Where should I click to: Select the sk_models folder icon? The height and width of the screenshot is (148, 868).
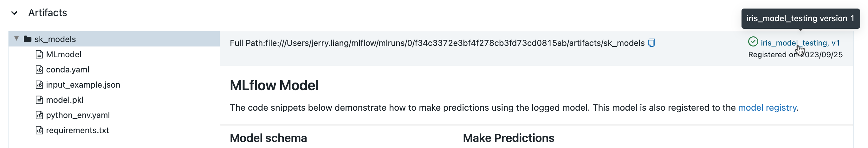click(28, 39)
